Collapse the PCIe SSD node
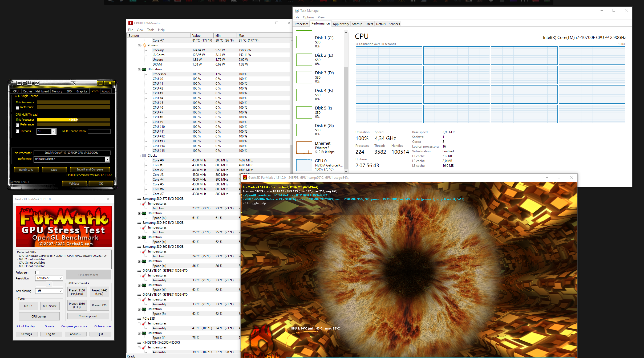The height and width of the screenshot is (358, 644). pyautogui.click(x=134, y=319)
